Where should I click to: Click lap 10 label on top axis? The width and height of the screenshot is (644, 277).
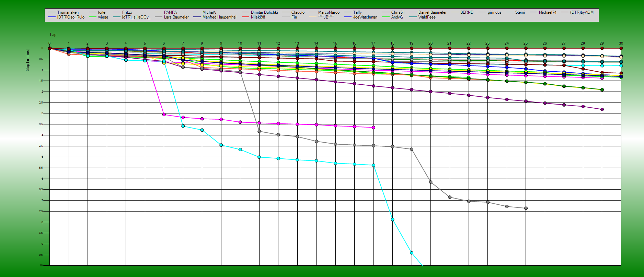(x=240, y=44)
